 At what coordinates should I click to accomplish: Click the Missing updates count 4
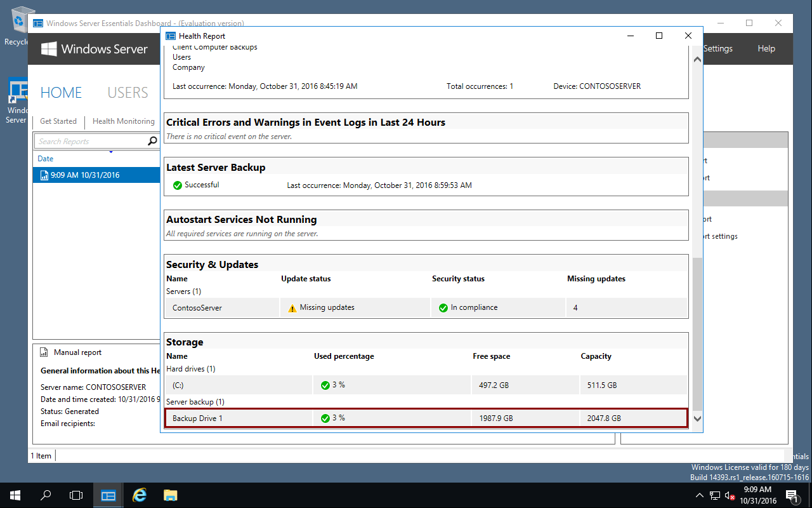[575, 308]
